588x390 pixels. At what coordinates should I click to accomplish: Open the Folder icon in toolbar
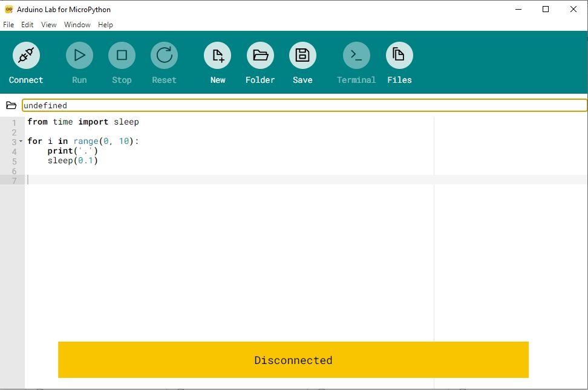[260, 56]
